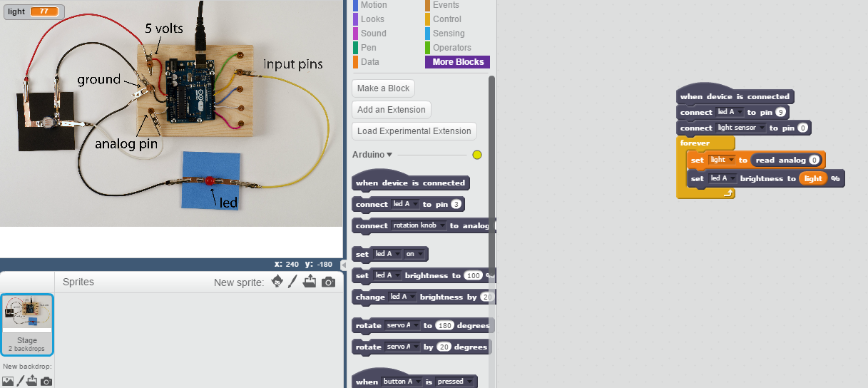This screenshot has width=868, height=388.
Task: Click the 'when device is connected' script hat block
Action: pos(735,96)
